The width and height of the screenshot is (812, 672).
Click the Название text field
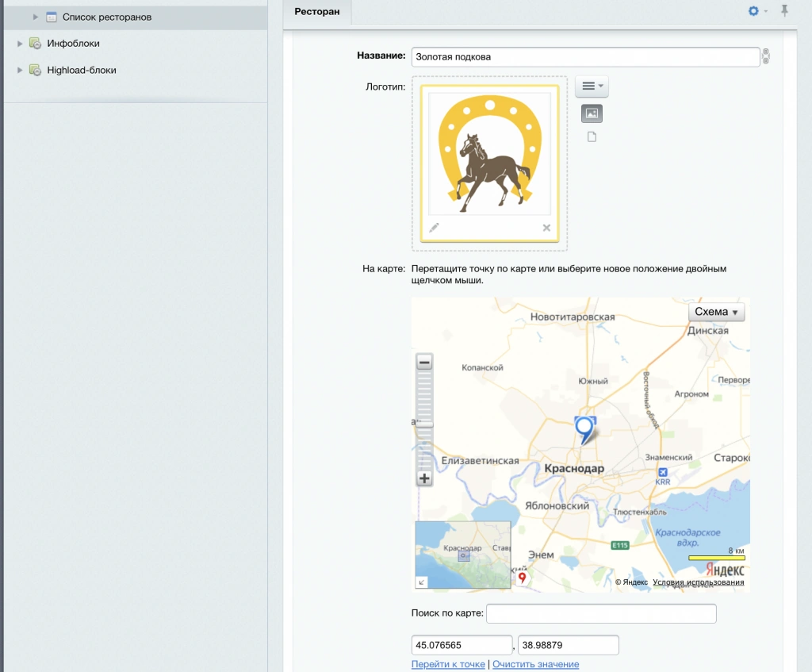(x=586, y=57)
